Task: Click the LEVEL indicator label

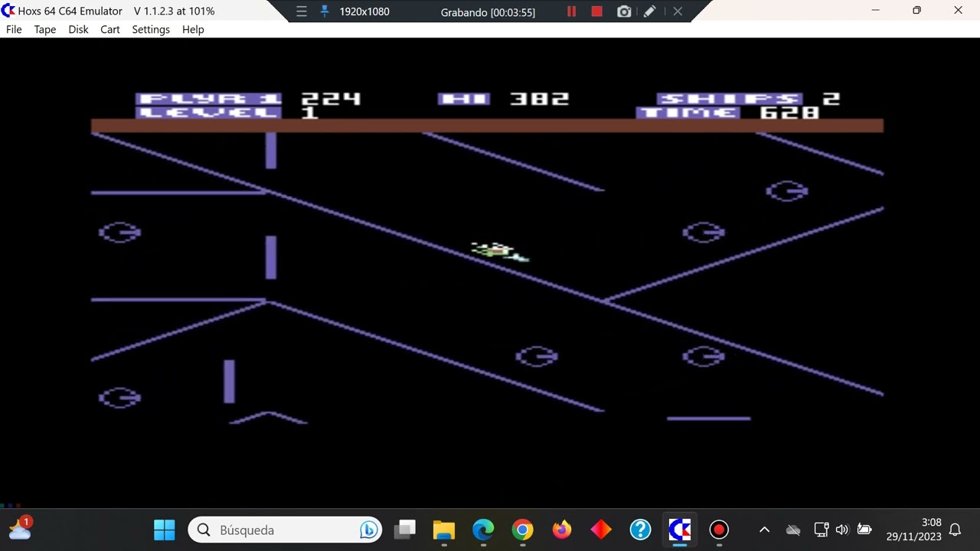Action: point(209,112)
